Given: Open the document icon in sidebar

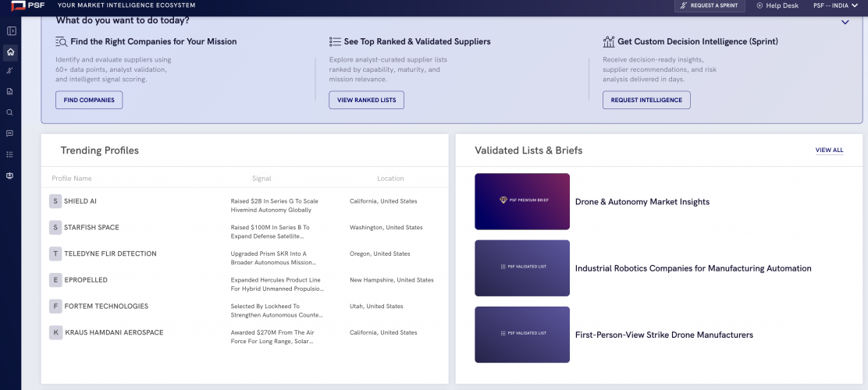Looking at the screenshot, I should tap(10, 91).
